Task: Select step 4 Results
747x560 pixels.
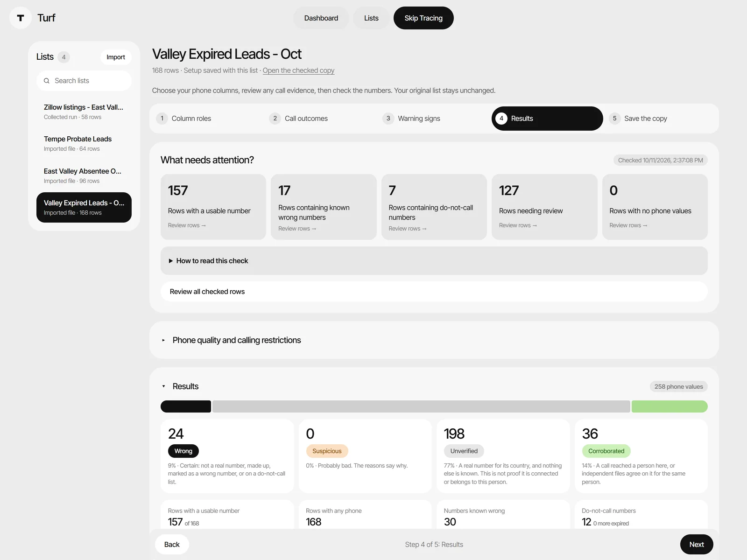Action: tap(547, 119)
